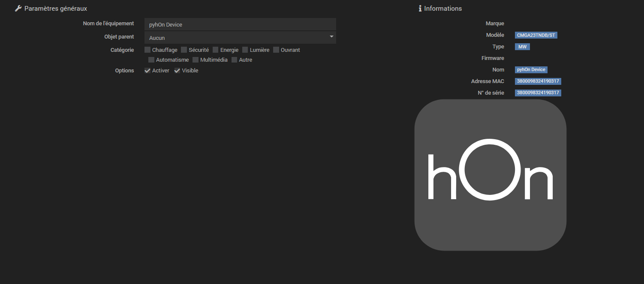The image size is (644, 284).
Task: Click the Adresse MAC label
Action: click(488, 81)
